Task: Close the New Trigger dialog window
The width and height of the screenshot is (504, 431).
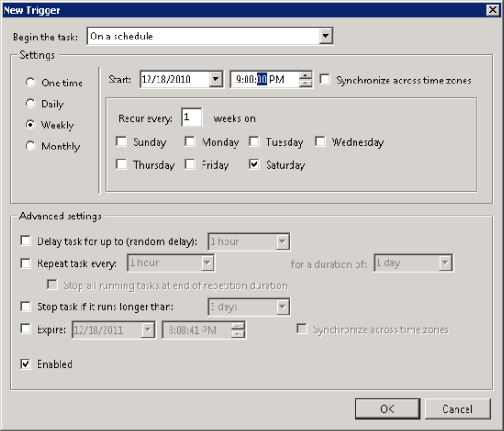Action: (x=492, y=10)
